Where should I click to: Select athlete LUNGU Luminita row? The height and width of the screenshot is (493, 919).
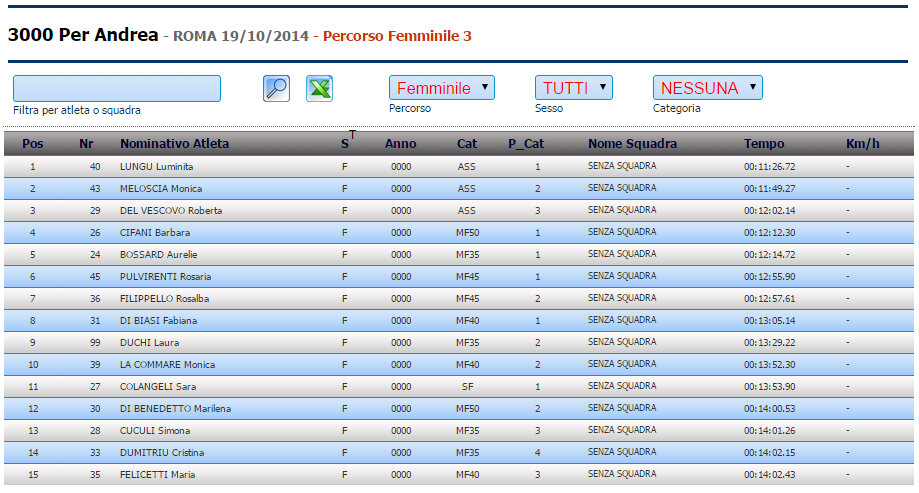[x=156, y=167]
